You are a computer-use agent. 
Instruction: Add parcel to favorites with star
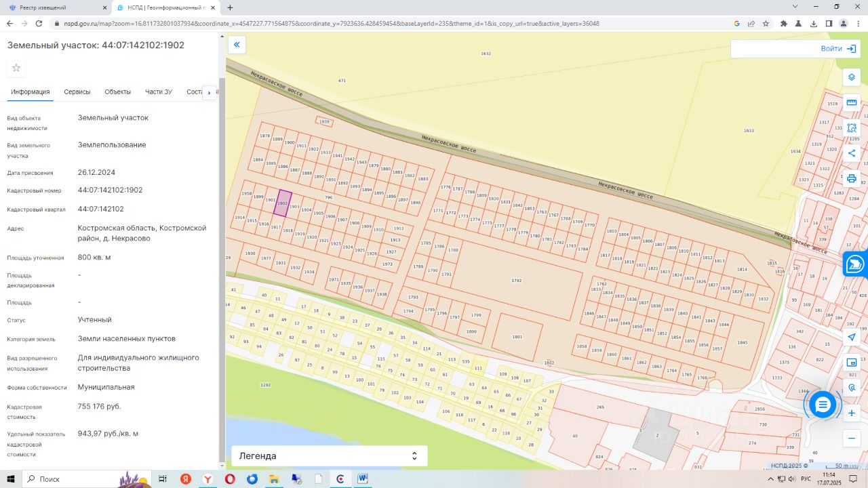tap(16, 68)
